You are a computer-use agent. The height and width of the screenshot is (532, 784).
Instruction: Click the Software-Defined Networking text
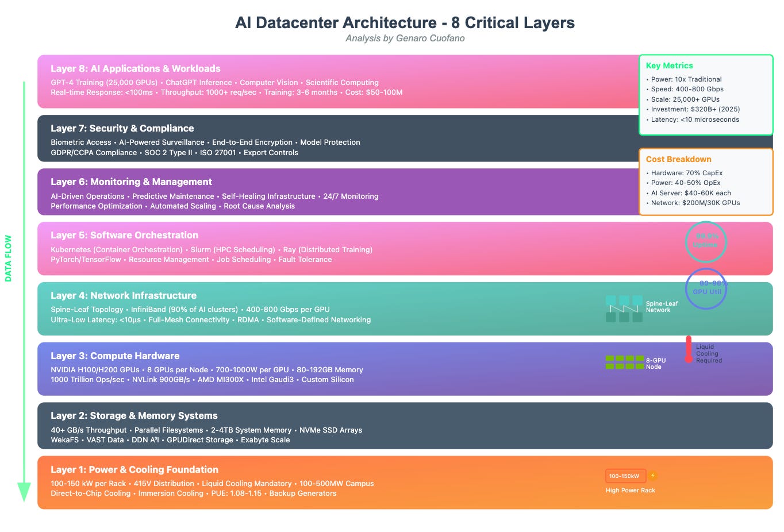[318, 319]
